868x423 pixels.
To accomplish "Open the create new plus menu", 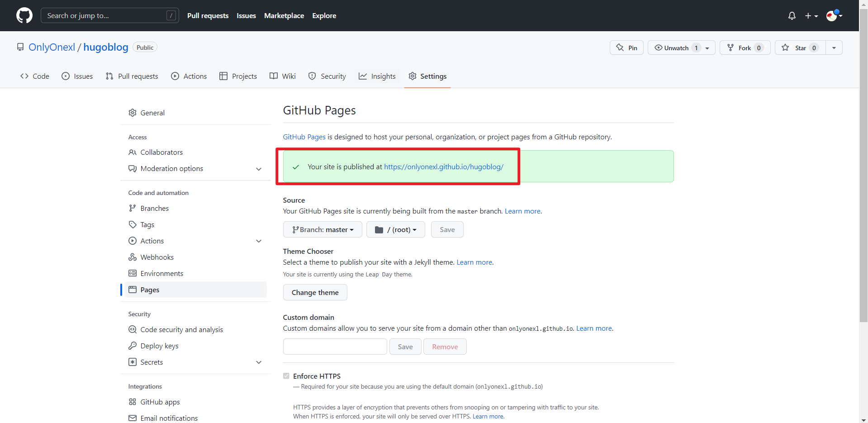I will (811, 16).
